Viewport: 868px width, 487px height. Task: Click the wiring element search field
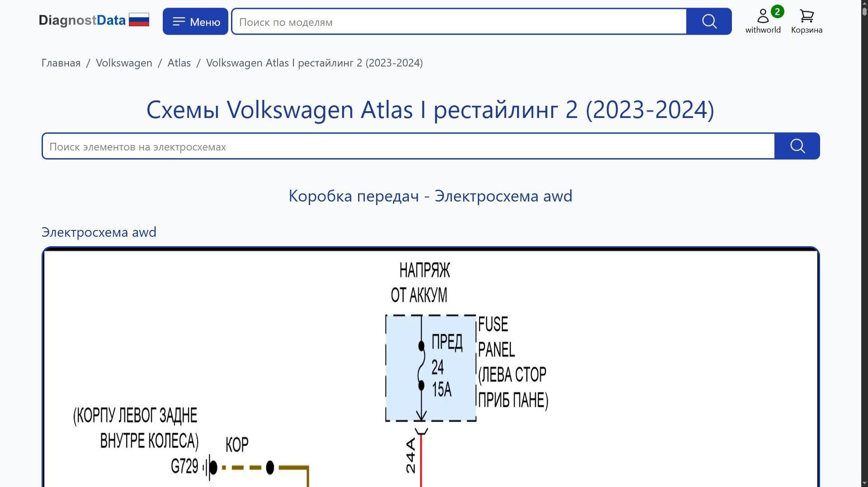point(408,146)
